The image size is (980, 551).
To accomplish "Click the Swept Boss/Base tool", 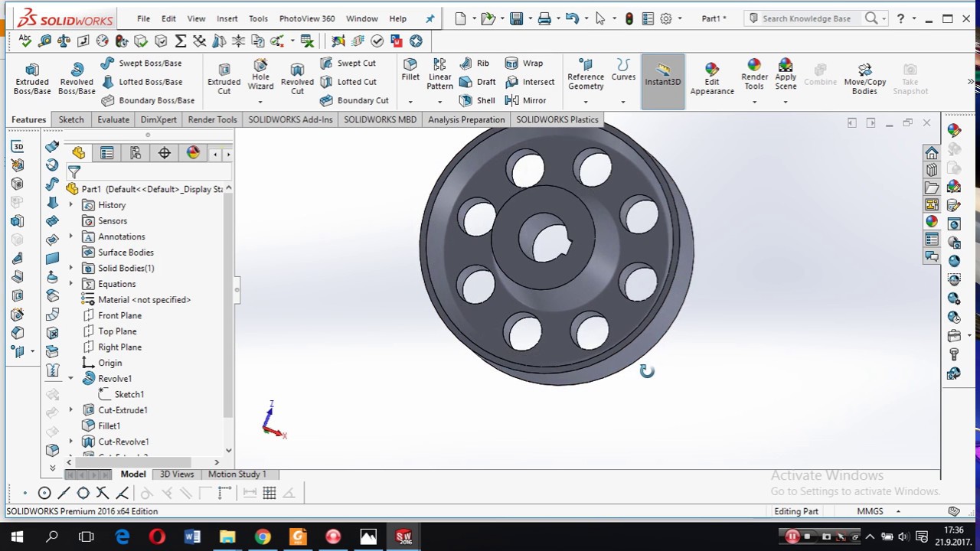I will [x=142, y=64].
